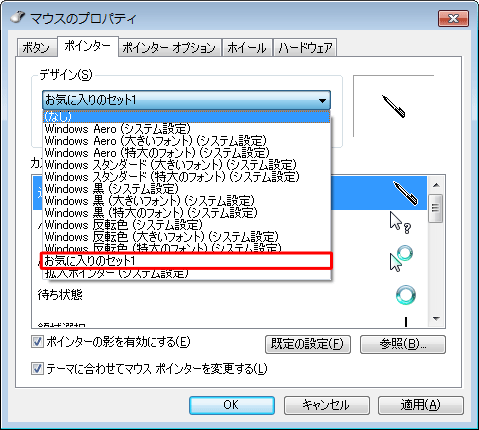
Task: Select Windows Aero (特大のフォント) scheme
Action: [x=187, y=153]
